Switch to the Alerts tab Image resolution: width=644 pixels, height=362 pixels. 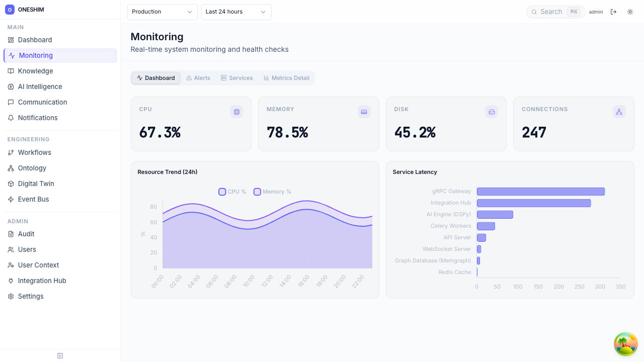[x=198, y=78]
